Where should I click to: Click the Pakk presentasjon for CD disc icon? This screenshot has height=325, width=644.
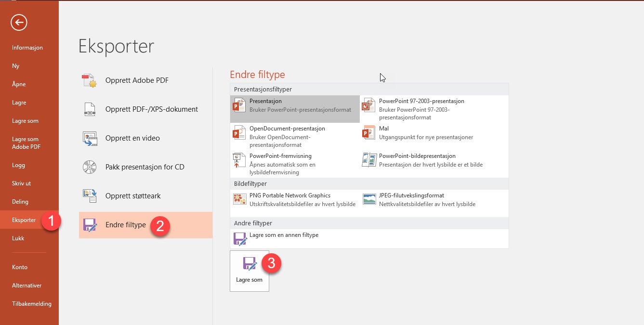tap(90, 167)
